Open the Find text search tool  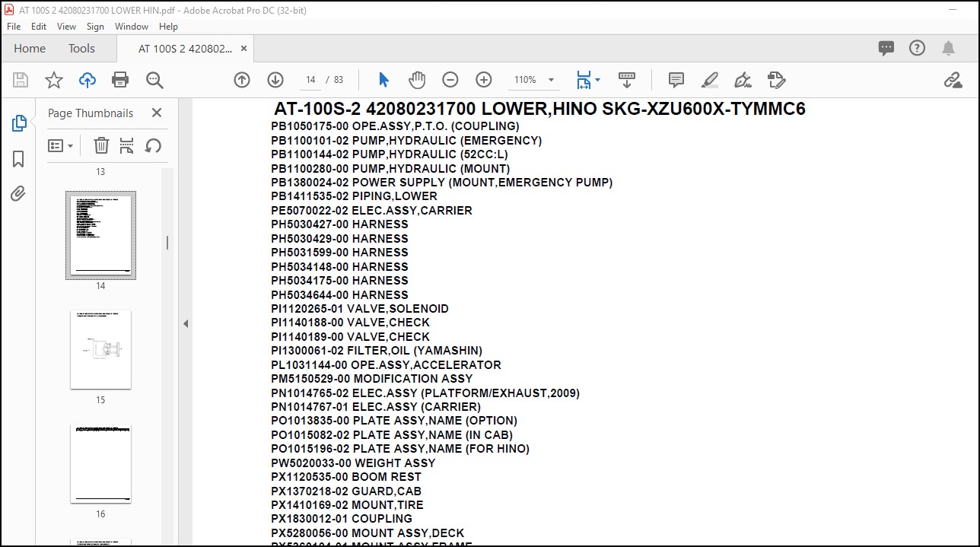click(x=154, y=80)
